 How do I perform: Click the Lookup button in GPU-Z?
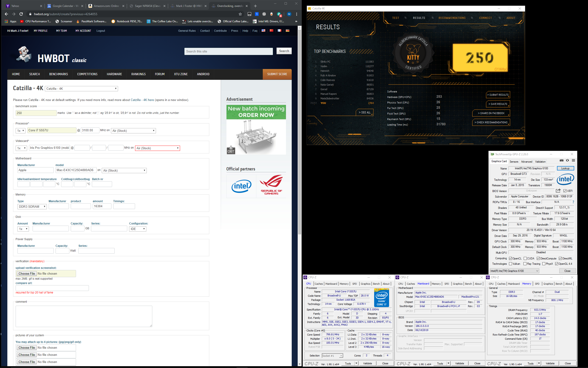pos(565,168)
